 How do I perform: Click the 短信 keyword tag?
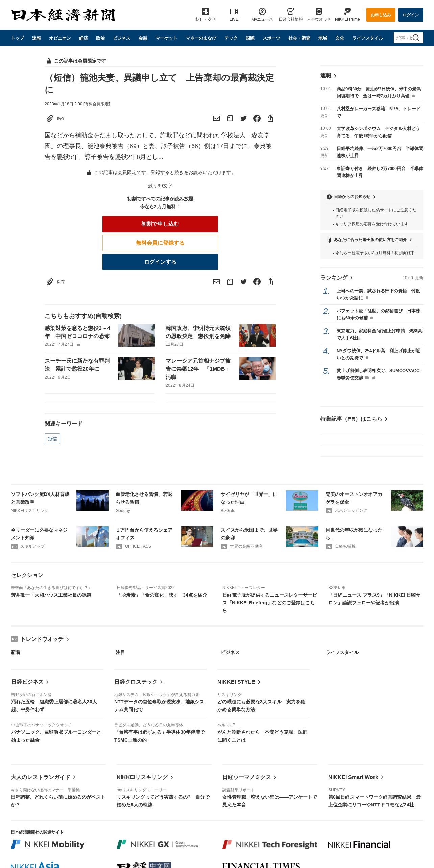[x=52, y=439]
